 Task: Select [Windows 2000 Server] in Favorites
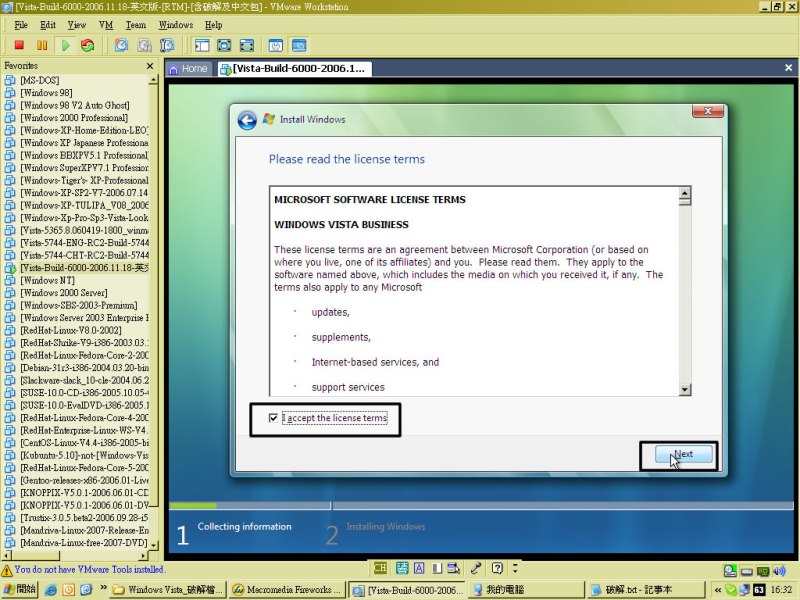pyautogui.click(x=64, y=293)
